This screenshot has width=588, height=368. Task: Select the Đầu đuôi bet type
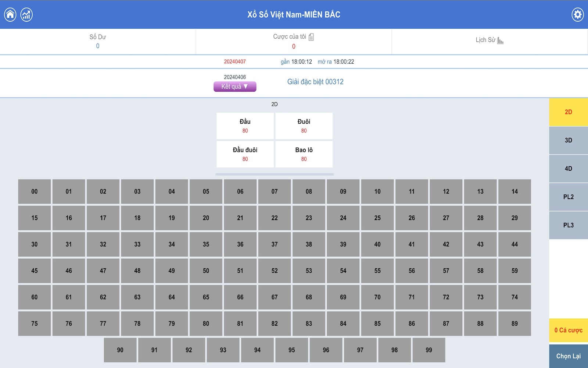pos(245,154)
